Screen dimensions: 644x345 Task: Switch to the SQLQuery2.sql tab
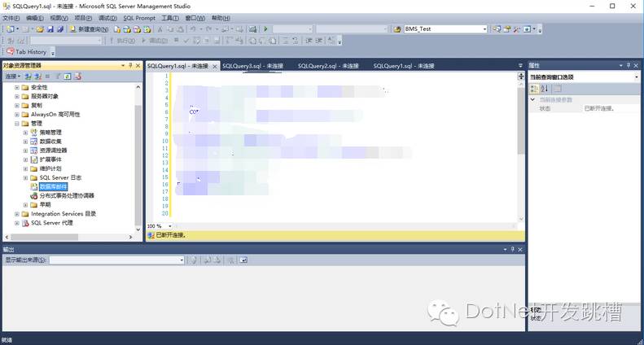(x=328, y=66)
